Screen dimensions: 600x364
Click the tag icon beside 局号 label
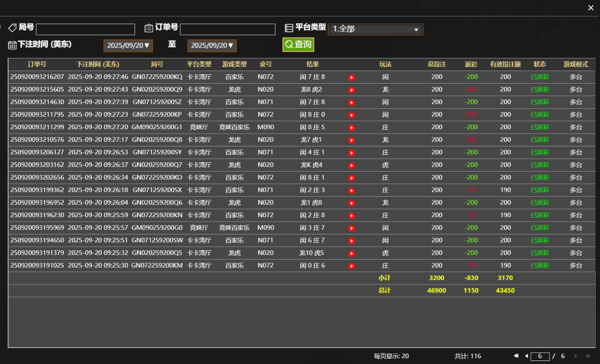tap(12, 27)
